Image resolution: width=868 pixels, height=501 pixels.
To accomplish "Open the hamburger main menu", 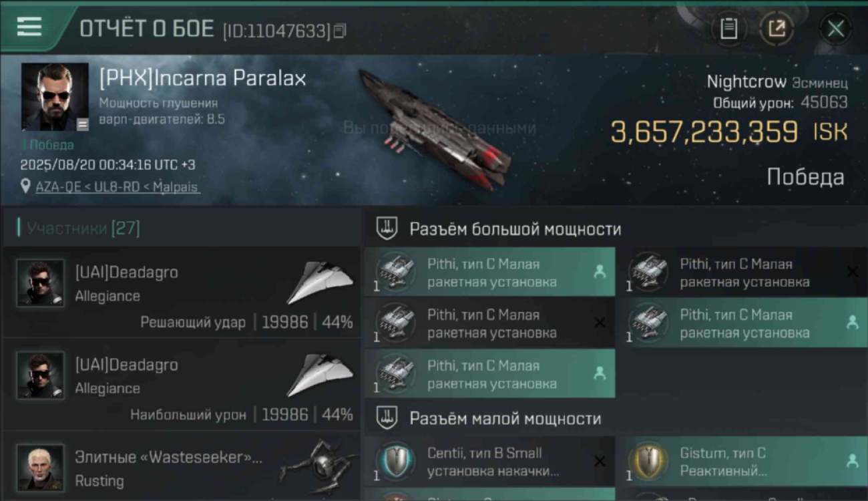I will [29, 27].
